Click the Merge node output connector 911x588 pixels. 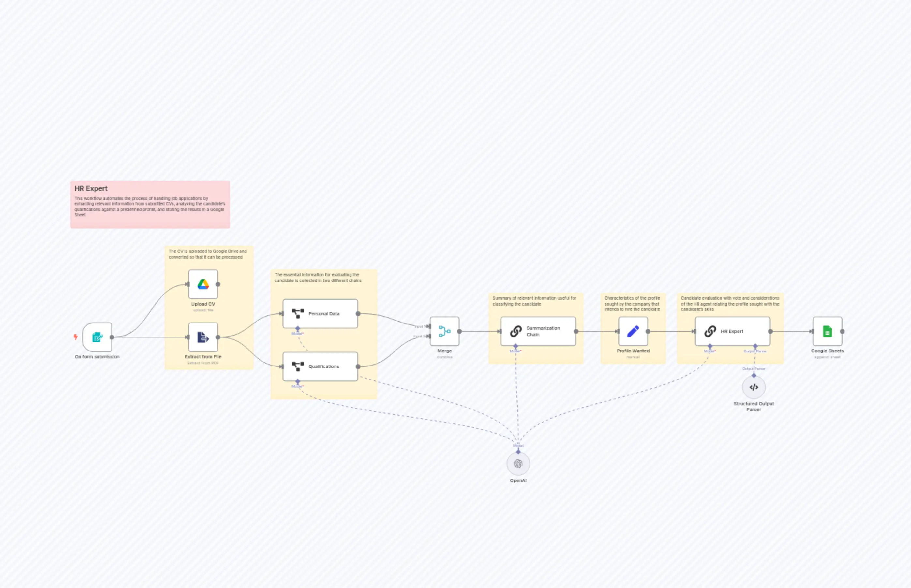click(459, 331)
